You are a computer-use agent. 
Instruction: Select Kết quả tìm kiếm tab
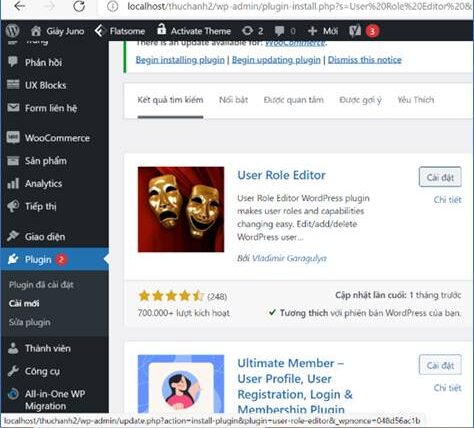[x=170, y=100]
